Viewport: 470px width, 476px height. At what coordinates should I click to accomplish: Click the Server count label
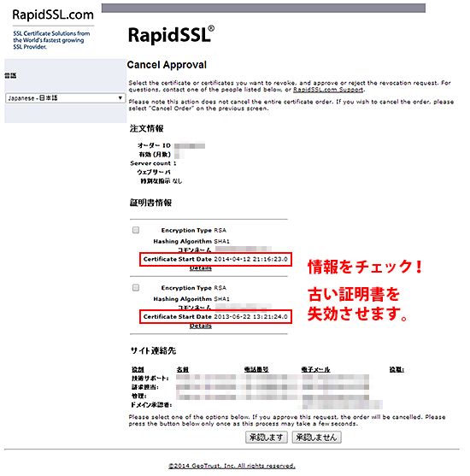[150, 163]
